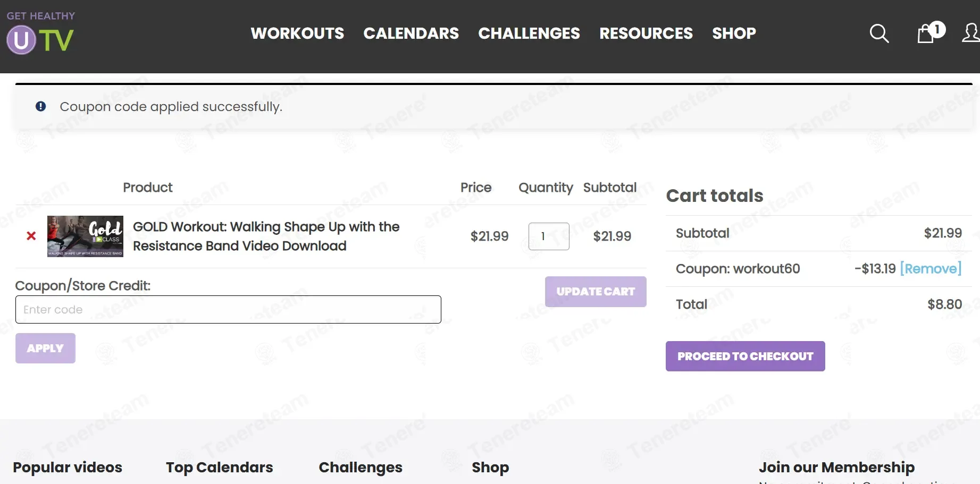Go to the CHALLENGES menu
The height and width of the screenshot is (484, 980).
529,33
